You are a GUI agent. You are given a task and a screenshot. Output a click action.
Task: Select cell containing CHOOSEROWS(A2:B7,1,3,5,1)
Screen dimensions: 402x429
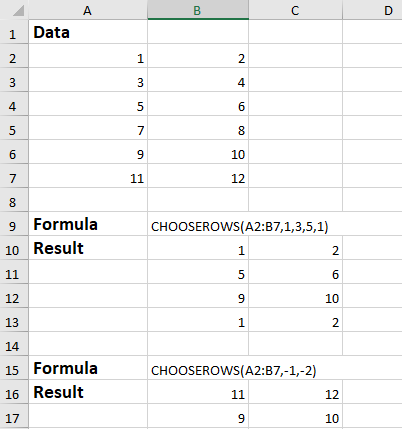point(198,224)
